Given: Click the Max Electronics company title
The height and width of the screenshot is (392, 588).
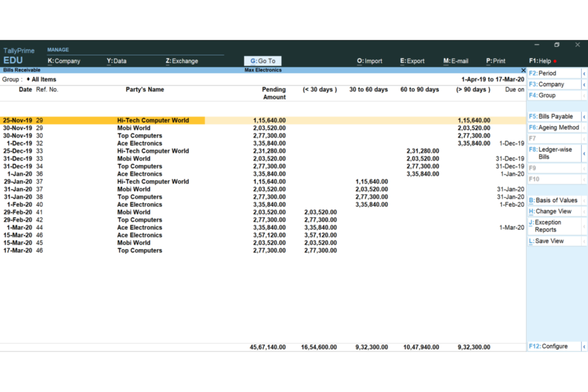Looking at the screenshot, I should click(263, 70).
